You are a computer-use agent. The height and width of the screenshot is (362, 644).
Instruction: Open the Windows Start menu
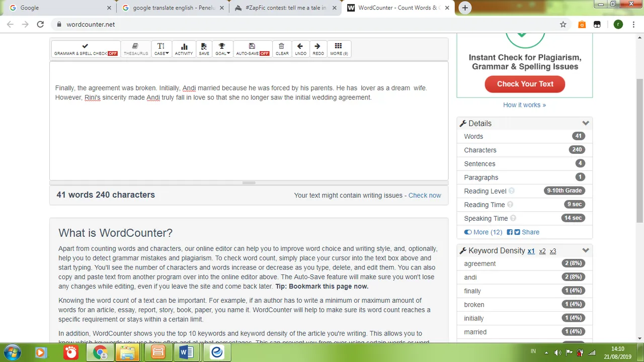(x=12, y=352)
